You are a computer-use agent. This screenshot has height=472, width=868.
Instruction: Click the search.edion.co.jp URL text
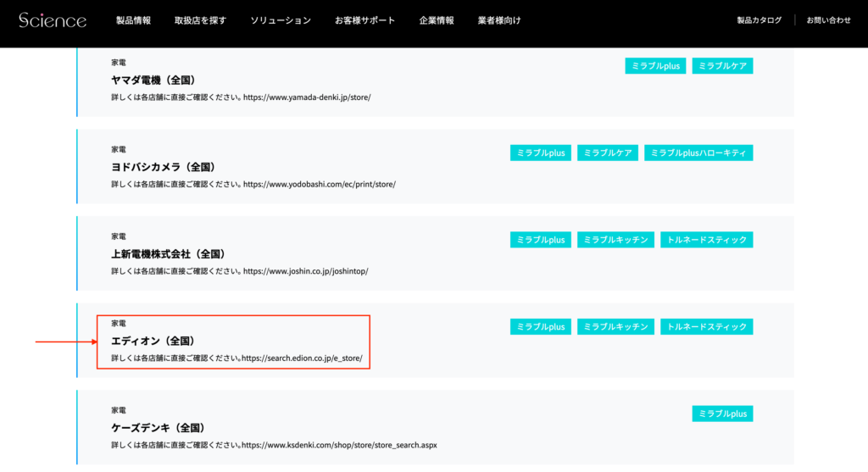pos(302,358)
